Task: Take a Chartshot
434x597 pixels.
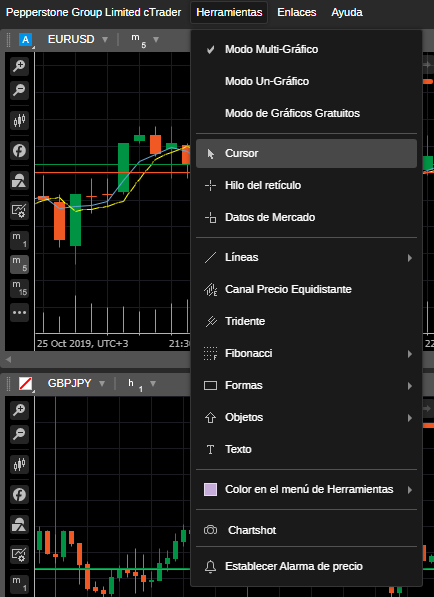Action: (x=306, y=530)
